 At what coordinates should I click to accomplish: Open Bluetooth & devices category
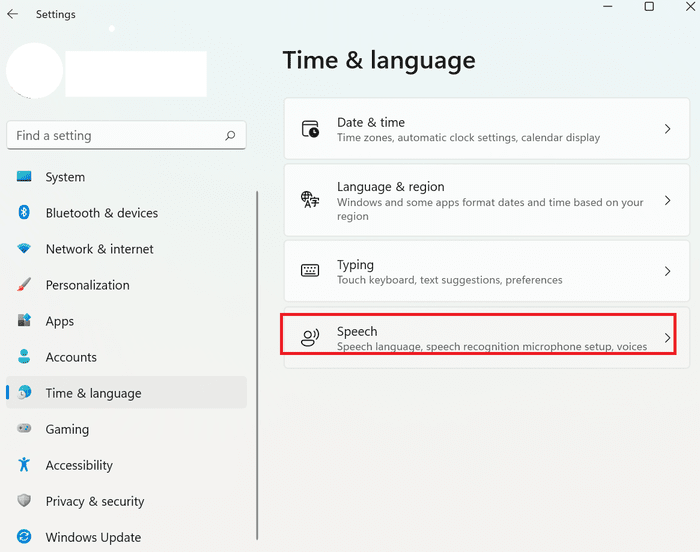126,213
